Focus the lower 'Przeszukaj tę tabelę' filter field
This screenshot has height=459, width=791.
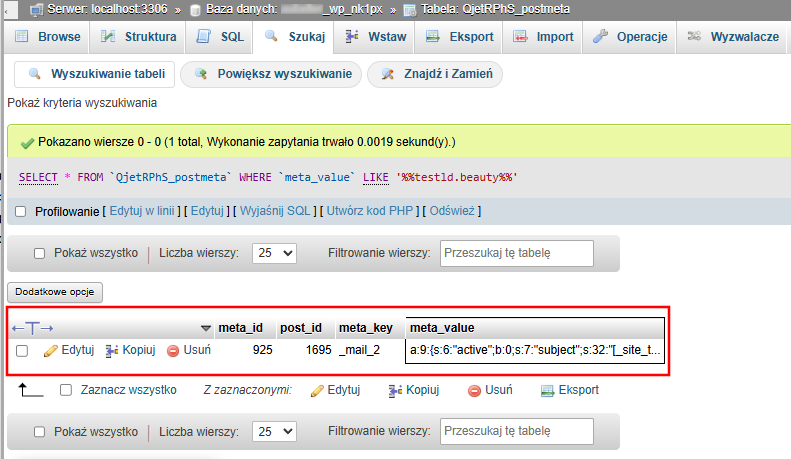[x=517, y=431]
